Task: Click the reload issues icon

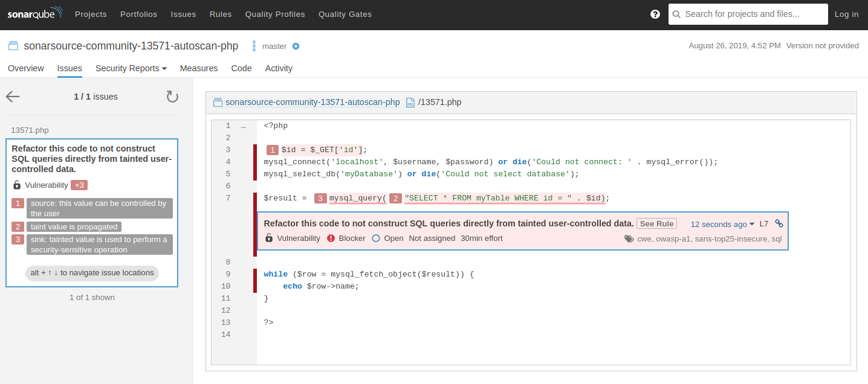Action: (172, 97)
